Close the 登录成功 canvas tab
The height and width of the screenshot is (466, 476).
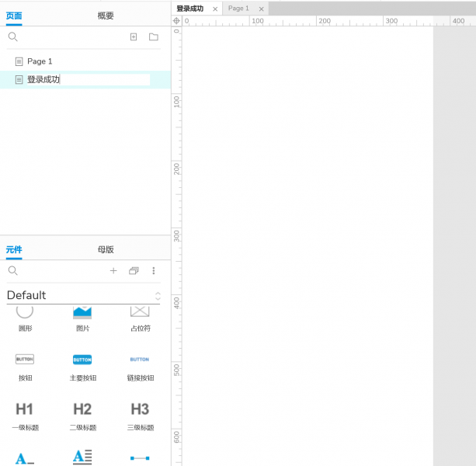[215, 9]
